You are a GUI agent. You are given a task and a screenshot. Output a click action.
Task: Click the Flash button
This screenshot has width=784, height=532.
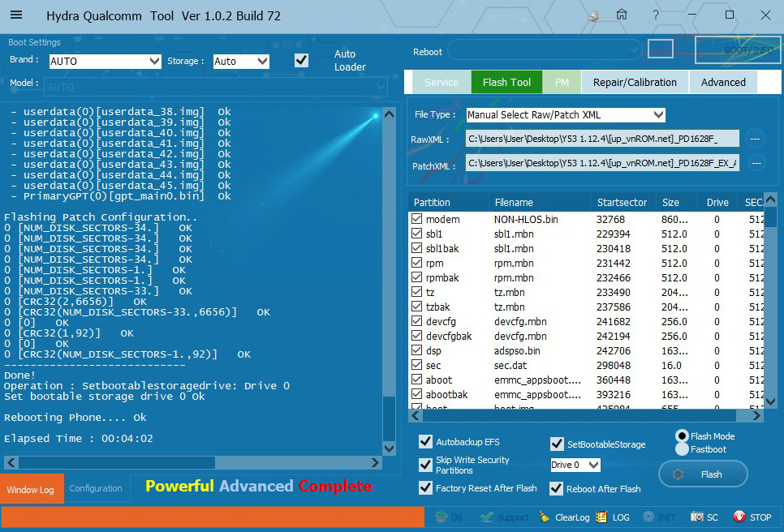[x=703, y=474]
